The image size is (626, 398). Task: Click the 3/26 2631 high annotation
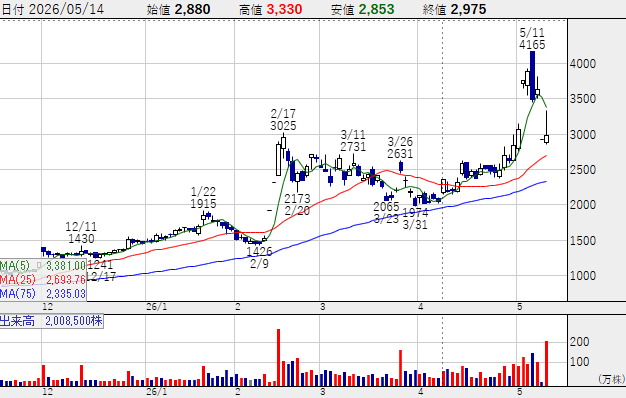(x=400, y=147)
